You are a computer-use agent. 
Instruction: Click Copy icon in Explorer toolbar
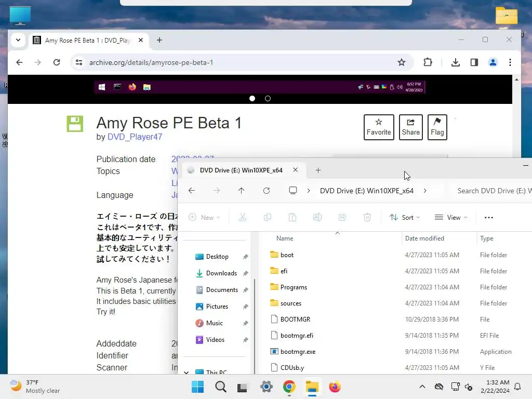268,217
